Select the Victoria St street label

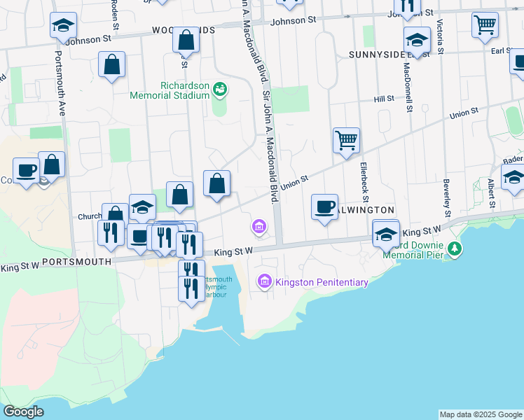[x=440, y=36]
